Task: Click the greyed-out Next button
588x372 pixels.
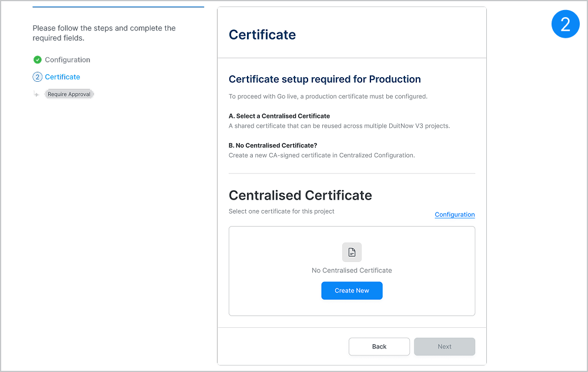Action: coord(445,347)
